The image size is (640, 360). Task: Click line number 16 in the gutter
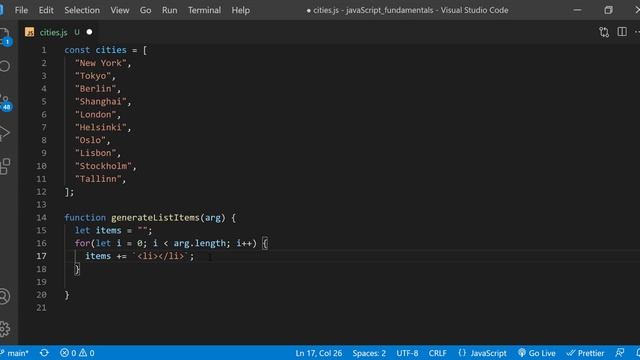(41, 243)
